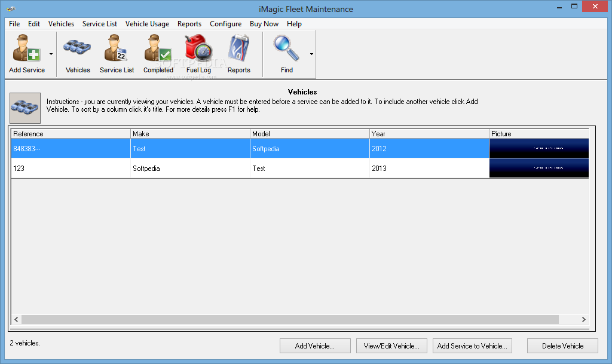
Task: Click the Add Service toolbar icon
Action: tap(26, 48)
